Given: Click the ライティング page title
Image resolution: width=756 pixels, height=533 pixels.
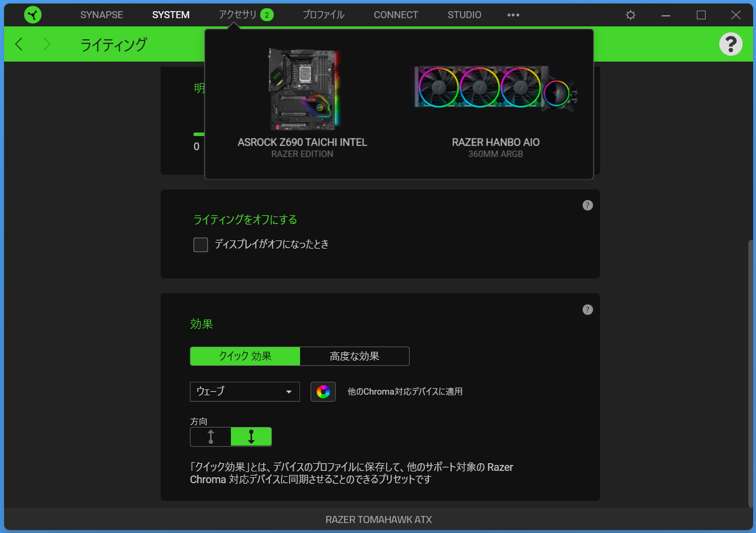Looking at the screenshot, I should (x=114, y=45).
